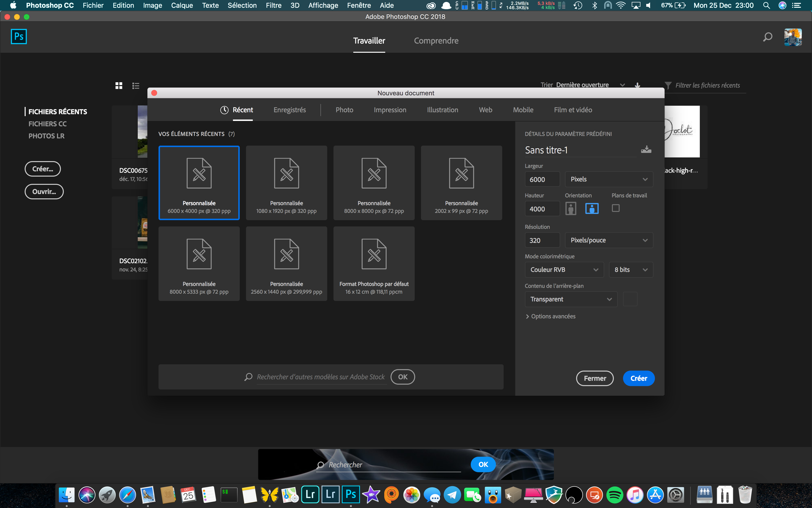
Task: Select the Enregistrés tab
Action: tap(290, 110)
